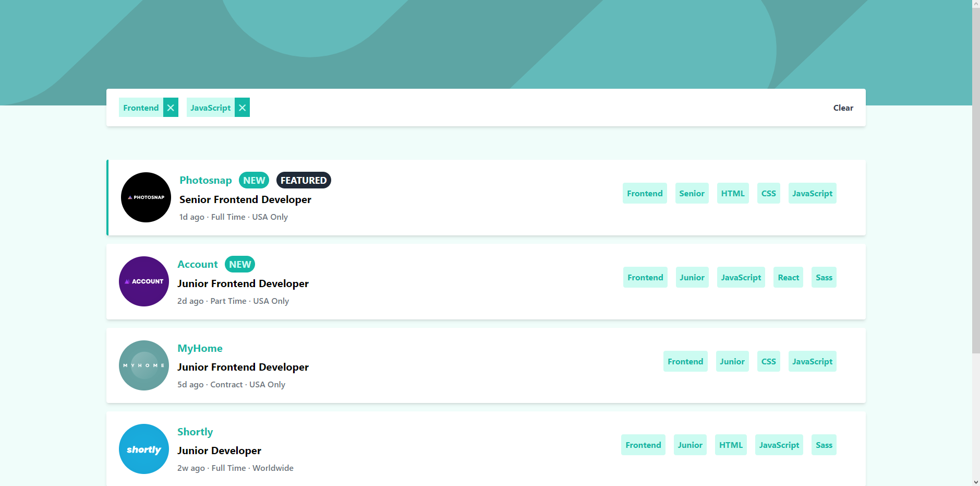
Task: Select the Junior tag on MyHome listing
Action: [x=732, y=361]
